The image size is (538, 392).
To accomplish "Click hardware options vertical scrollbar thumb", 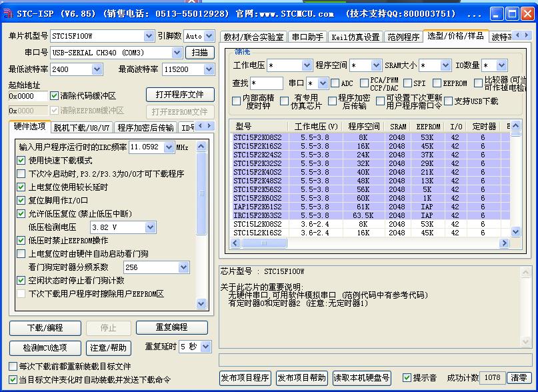I will pos(201,193).
